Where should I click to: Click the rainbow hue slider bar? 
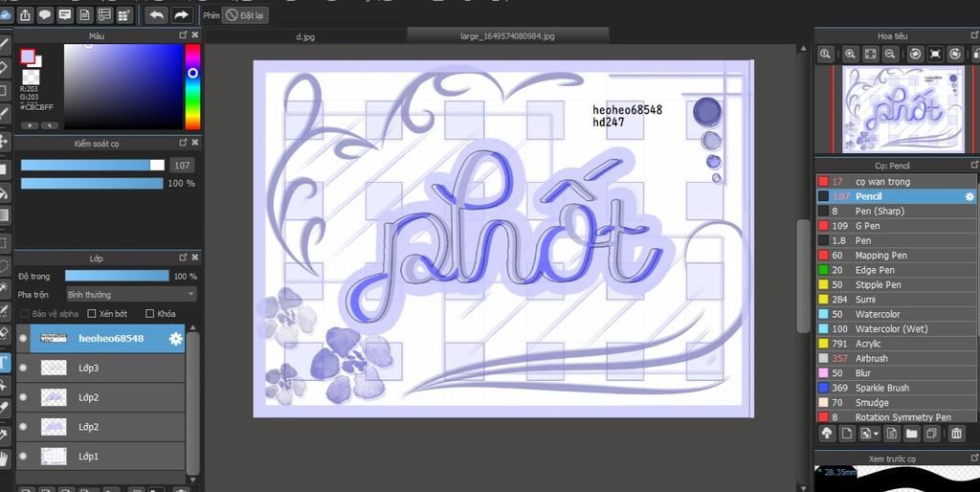coord(192,86)
